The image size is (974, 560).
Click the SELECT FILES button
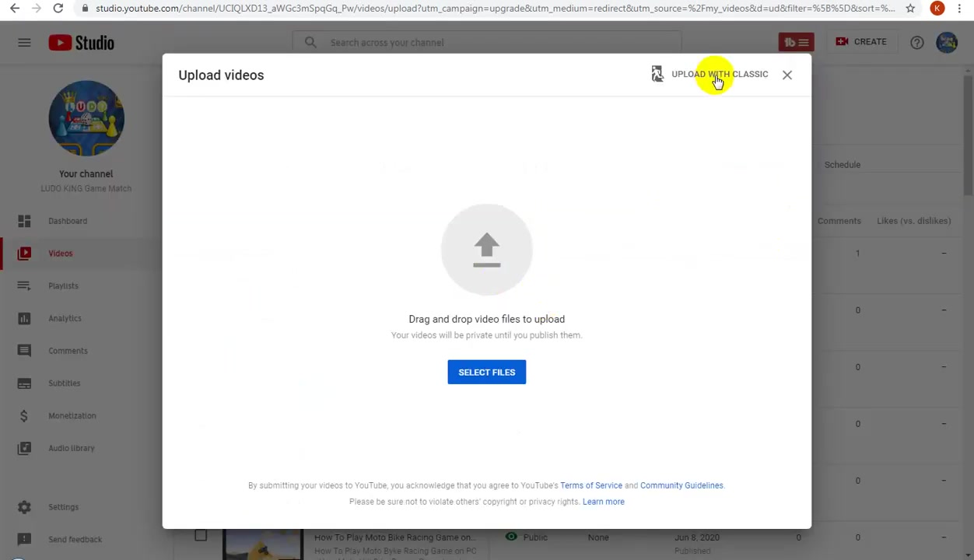pyautogui.click(x=487, y=372)
